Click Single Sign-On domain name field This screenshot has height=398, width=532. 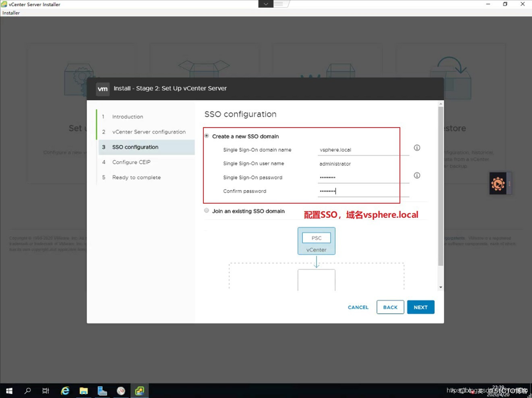(x=363, y=150)
